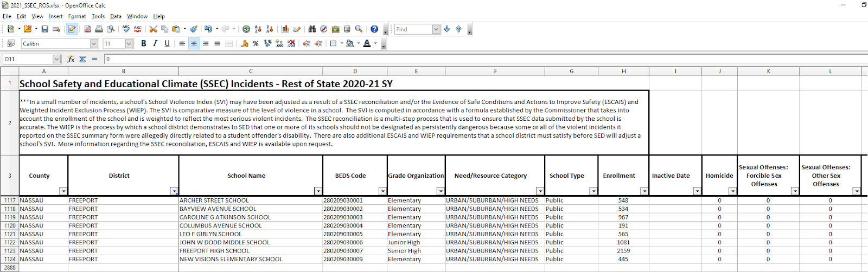The image size is (868, 272).
Task: Open the Borders dropdown arrow
Action: point(342,43)
